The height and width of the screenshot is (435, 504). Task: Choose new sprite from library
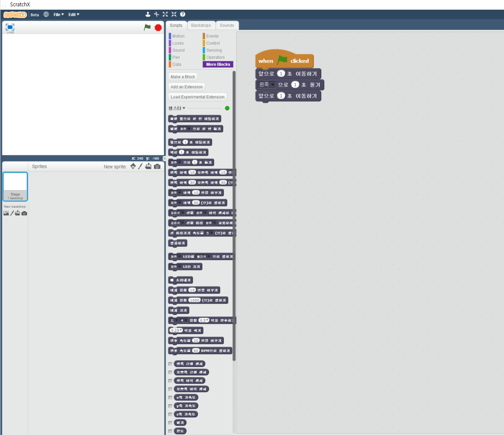tap(133, 166)
